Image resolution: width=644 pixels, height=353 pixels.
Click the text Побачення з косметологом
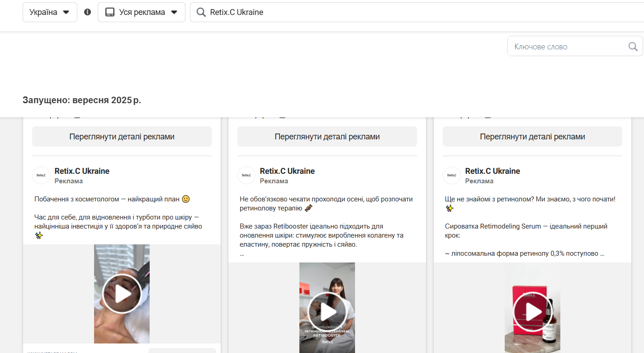[x=76, y=199]
